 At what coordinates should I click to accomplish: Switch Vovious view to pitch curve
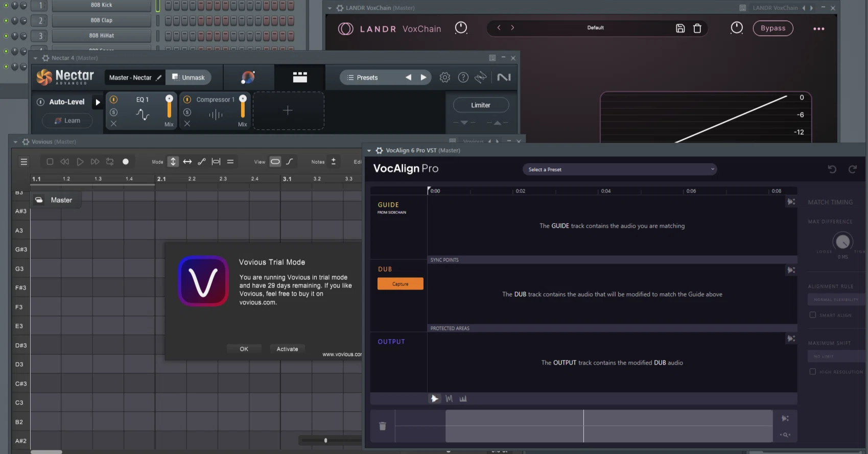290,162
